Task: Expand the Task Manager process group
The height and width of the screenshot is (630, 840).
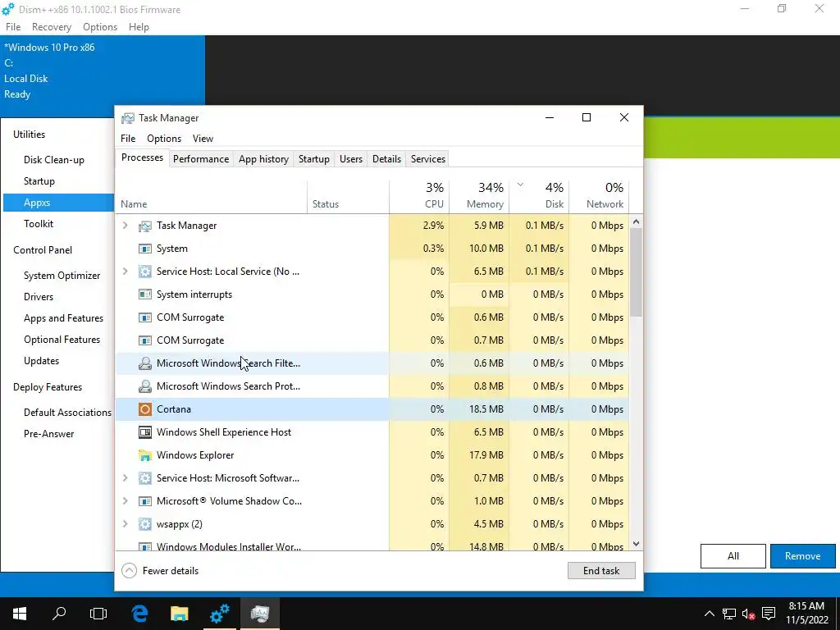Action: 126,226
